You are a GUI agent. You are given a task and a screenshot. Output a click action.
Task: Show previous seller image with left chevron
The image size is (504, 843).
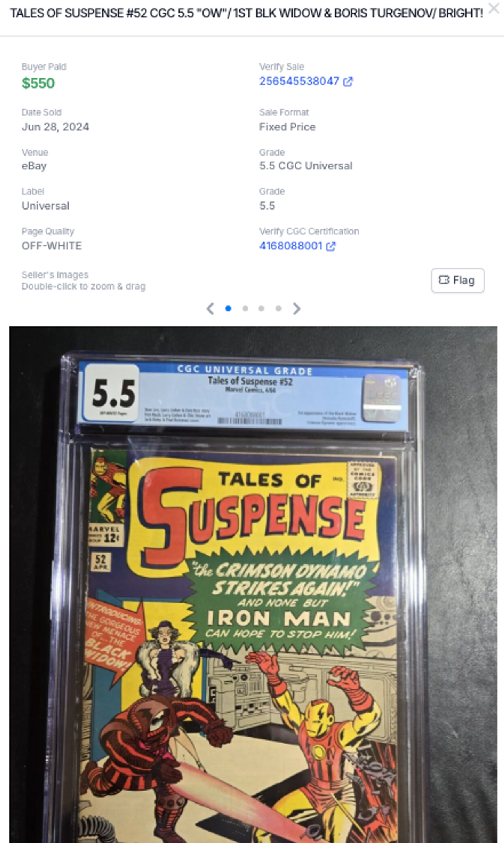(x=210, y=309)
